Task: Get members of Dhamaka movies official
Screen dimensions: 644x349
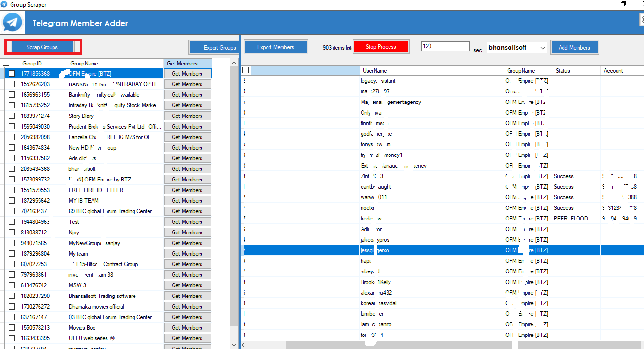Action: click(x=188, y=307)
